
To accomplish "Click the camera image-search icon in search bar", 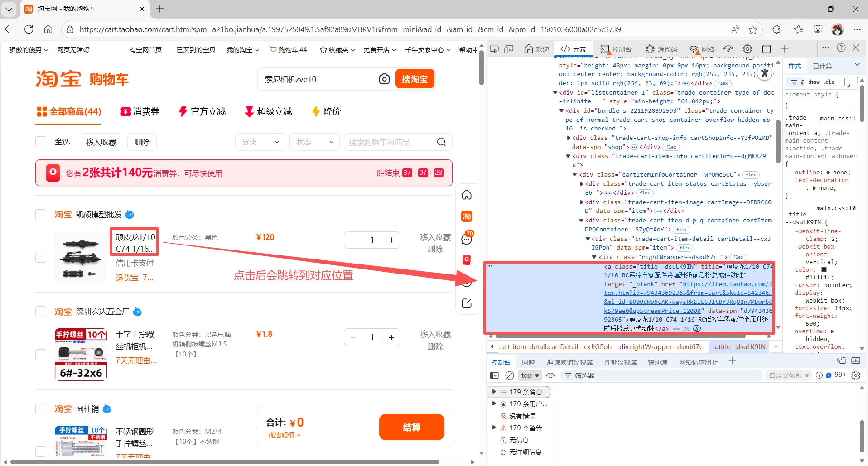I will [x=385, y=79].
